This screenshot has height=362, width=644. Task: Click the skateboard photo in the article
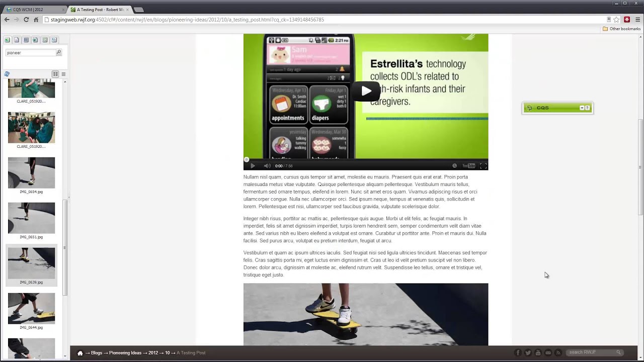tap(366, 314)
